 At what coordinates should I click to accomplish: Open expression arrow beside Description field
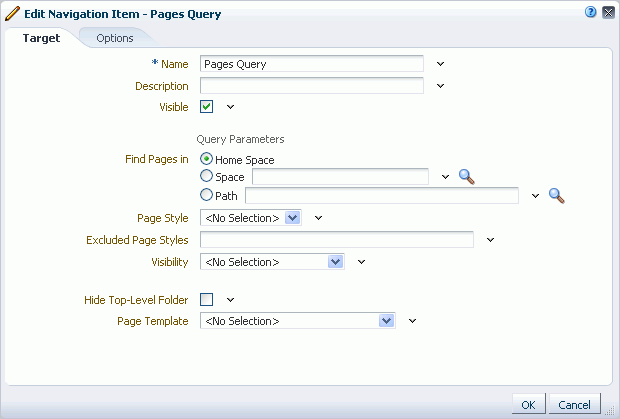pyautogui.click(x=440, y=86)
